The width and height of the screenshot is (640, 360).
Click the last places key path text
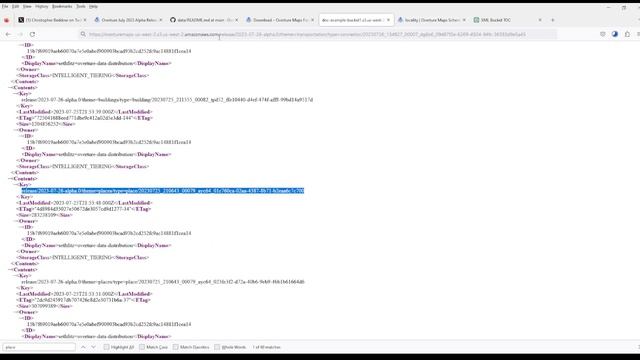[x=163, y=282]
